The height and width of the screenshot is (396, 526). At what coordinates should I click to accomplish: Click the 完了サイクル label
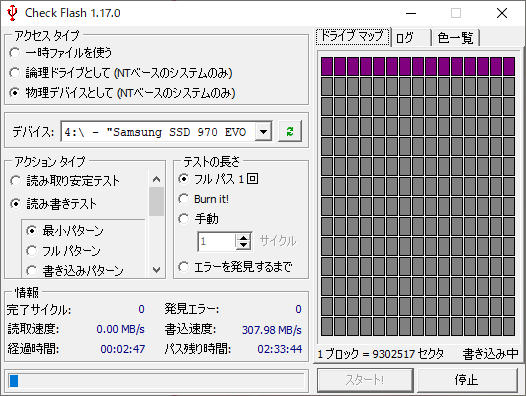(x=39, y=309)
